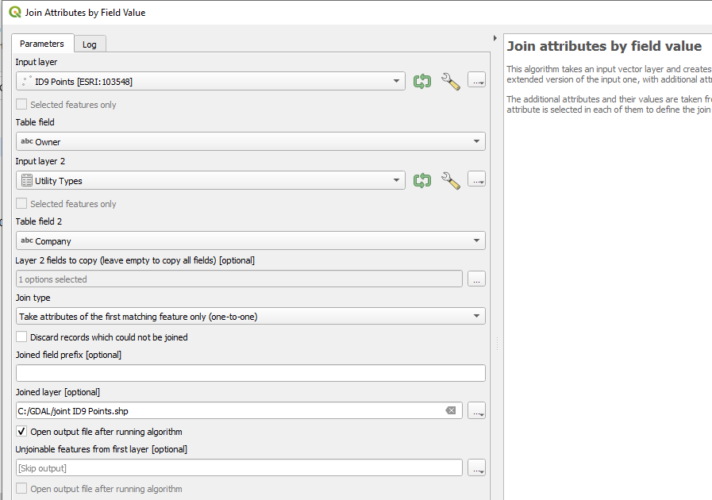Select the Parameters tab
Viewport: 712px width, 500px height.
[43, 44]
